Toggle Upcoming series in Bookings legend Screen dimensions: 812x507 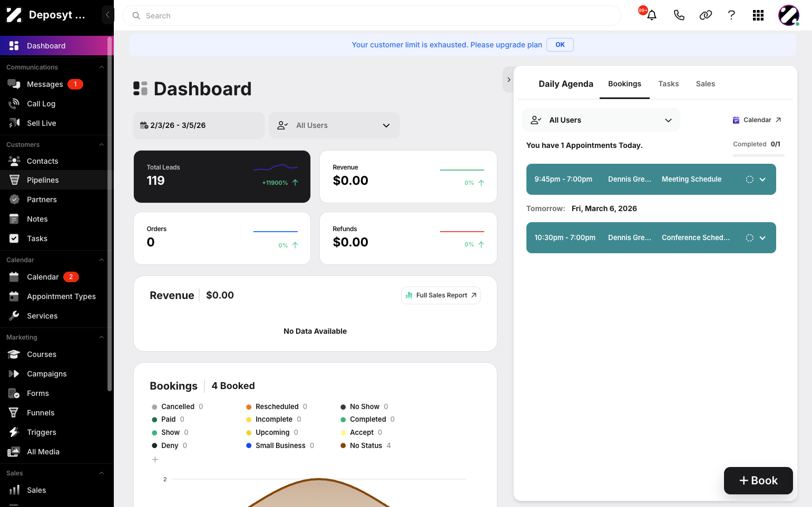pyautogui.click(x=272, y=432)
